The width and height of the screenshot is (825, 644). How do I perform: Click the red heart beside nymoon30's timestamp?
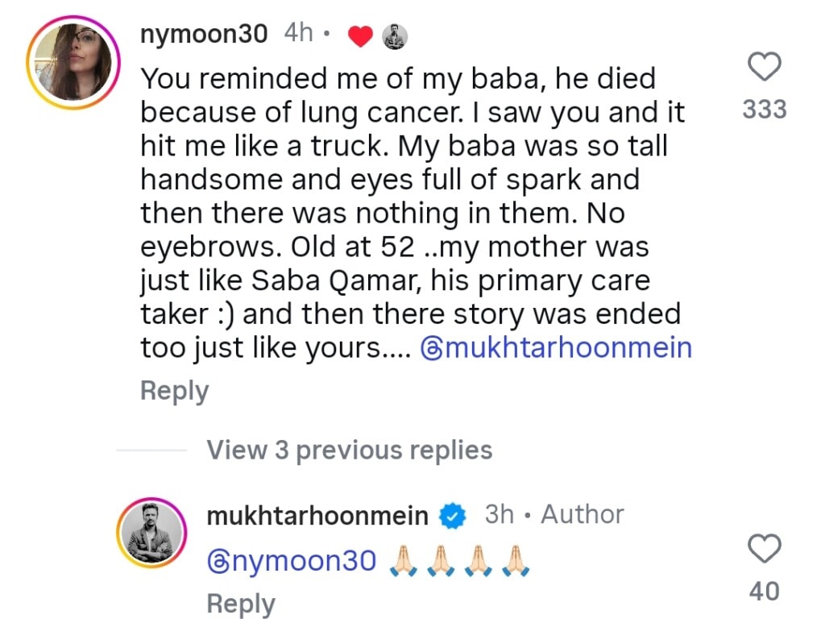coord(359,37)
